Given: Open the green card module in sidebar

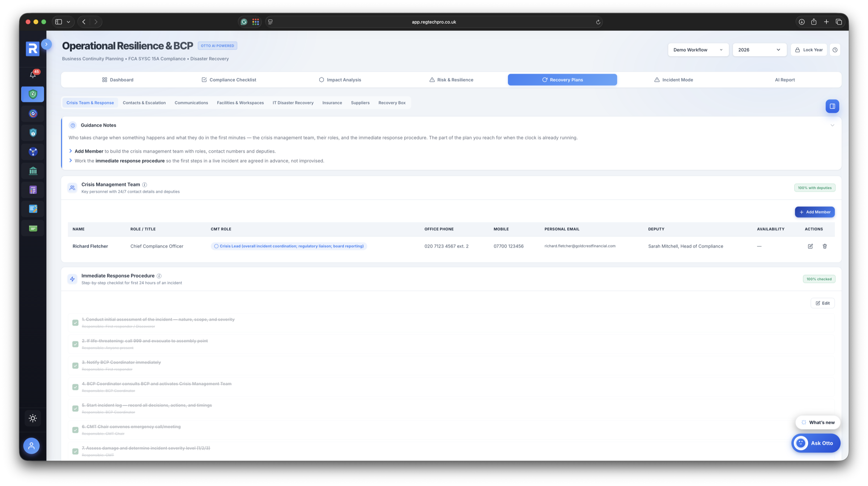Looking at the screenshot, I should [33, 228].
